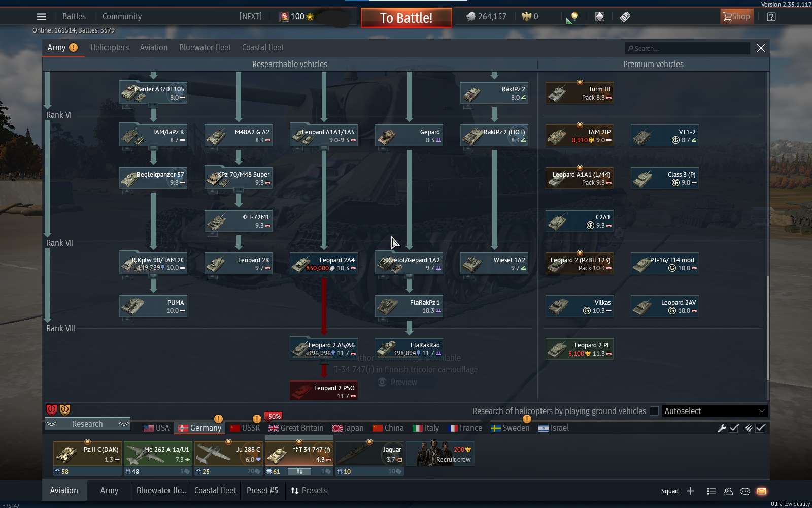Open the chat bubble icon

(745, 491)
